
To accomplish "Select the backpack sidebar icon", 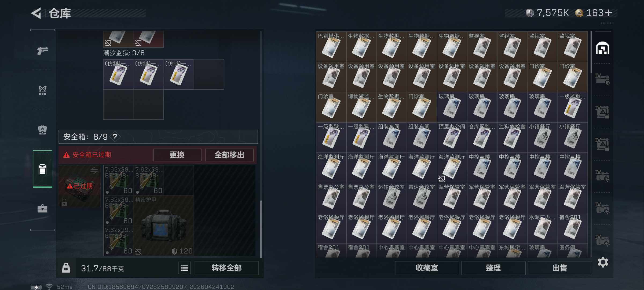I will pos(42,130).
